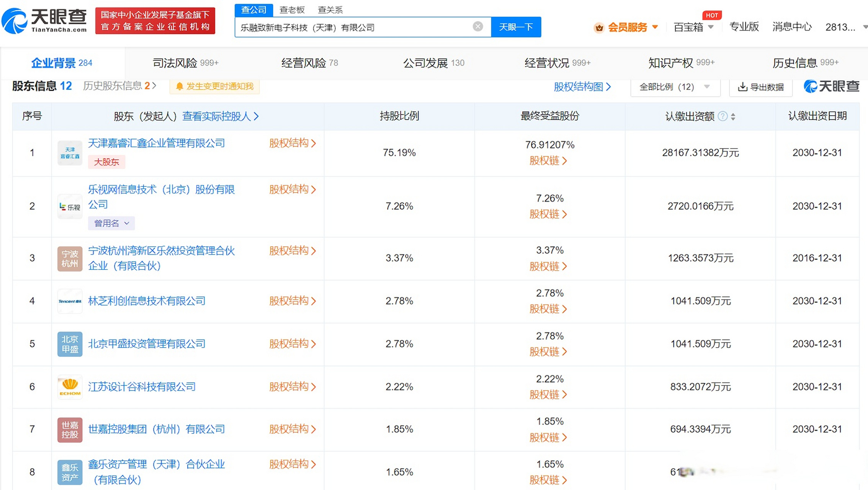The width and height of the screenshot is (868, 490).
Task: Click the crown icon beside 会员服务
Action: pos(599,27)
